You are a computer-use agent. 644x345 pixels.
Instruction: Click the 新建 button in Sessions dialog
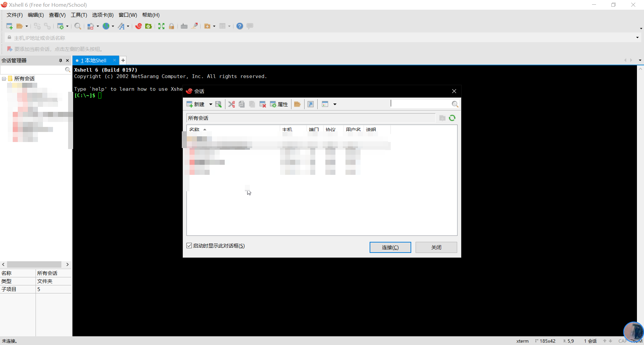pos(195,104)
